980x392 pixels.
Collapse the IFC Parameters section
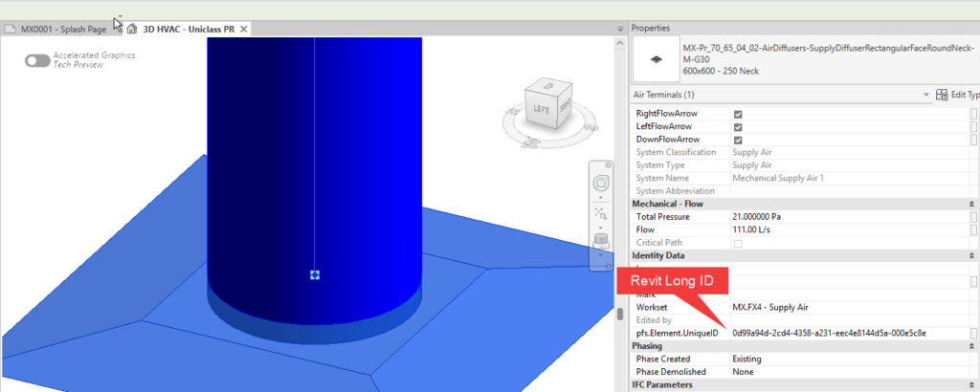coord(972,385)
